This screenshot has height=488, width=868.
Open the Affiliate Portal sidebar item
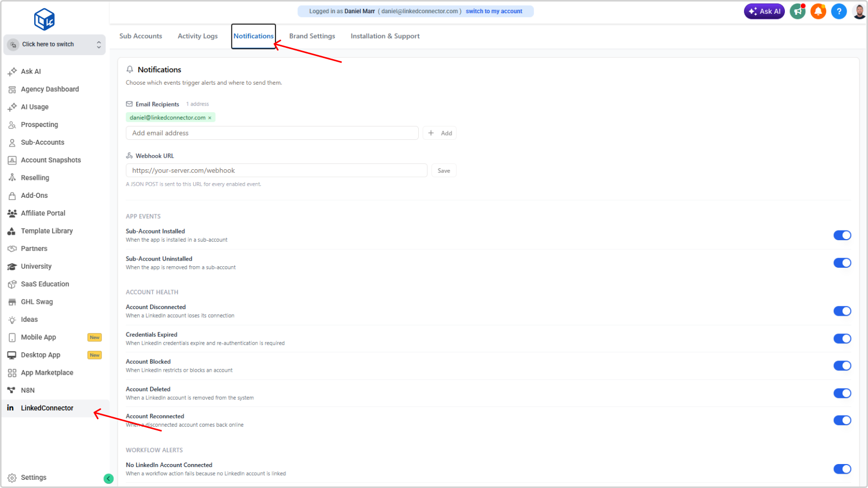click(x=43, y=213)
